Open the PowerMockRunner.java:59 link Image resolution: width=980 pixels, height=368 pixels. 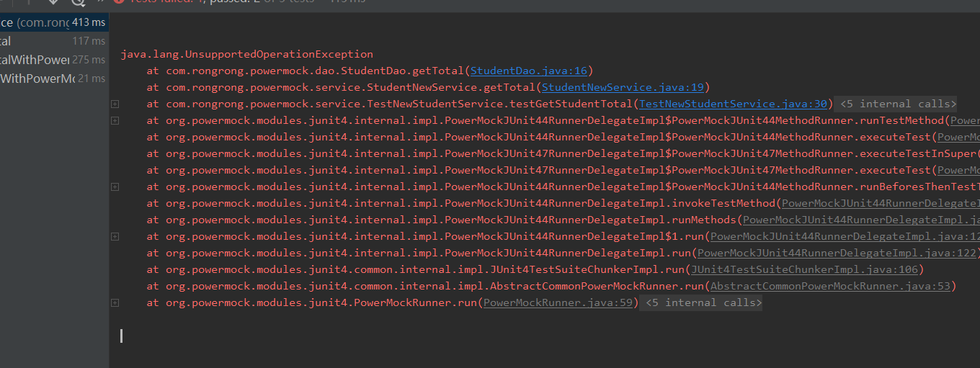click(x=558, y=302)
